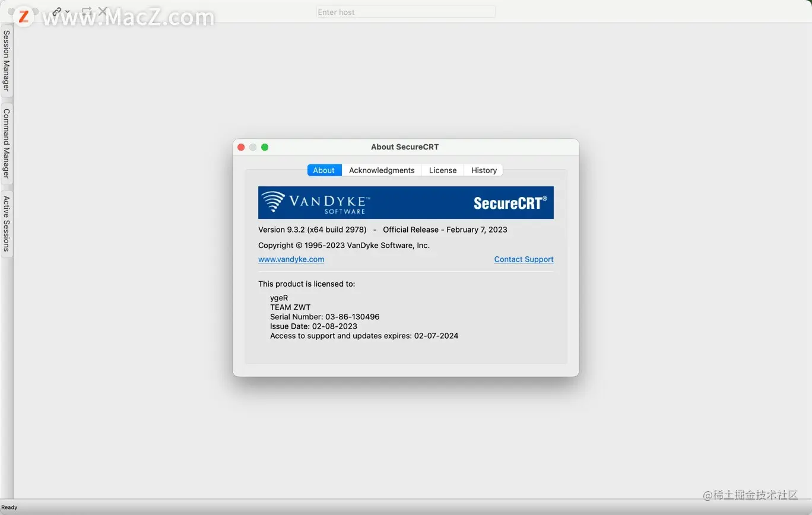Click the TEAM ZWT licensee line
This screenshot has height=515, width=812.
290,307
